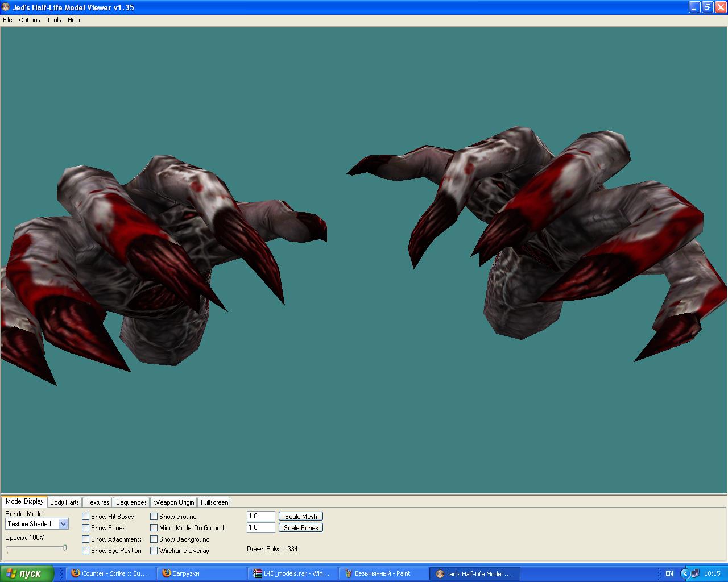Restore down the Model Viewer window

coord(707,7)
